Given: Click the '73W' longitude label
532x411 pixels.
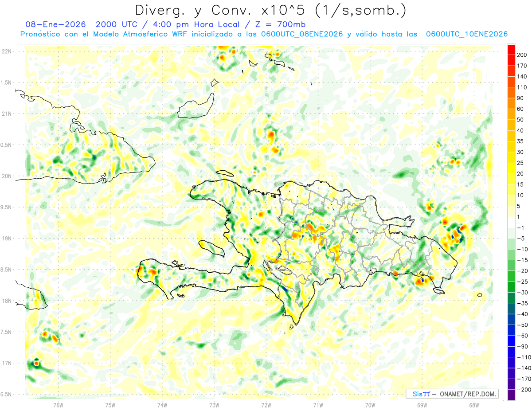Looking at the screenshot, I should pyautogui.click(x=214, y=405).
